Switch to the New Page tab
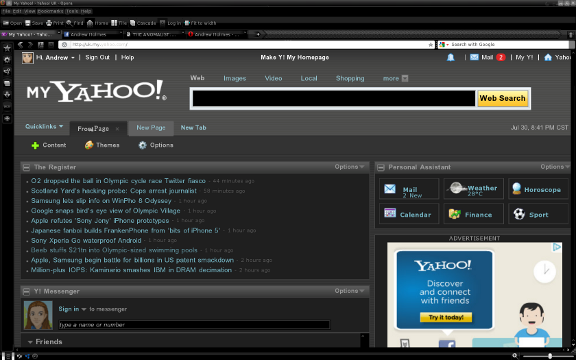This screenshot has height=360, width=576. click(x=151, y=128)
